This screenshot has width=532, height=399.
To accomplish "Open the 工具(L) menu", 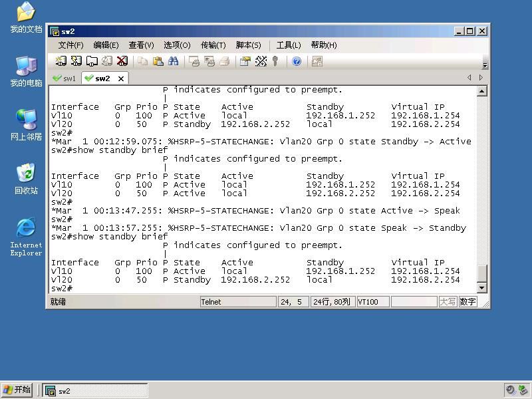I will [x=289, y=45].
